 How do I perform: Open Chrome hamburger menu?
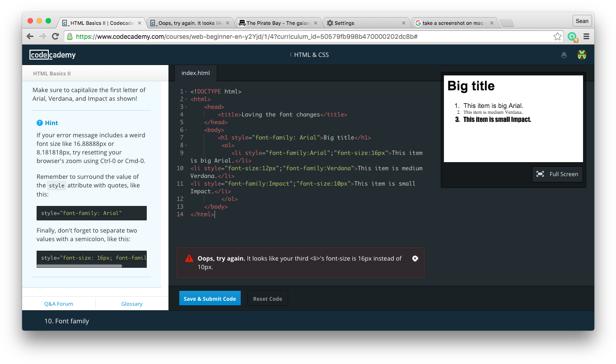[586, 37]
